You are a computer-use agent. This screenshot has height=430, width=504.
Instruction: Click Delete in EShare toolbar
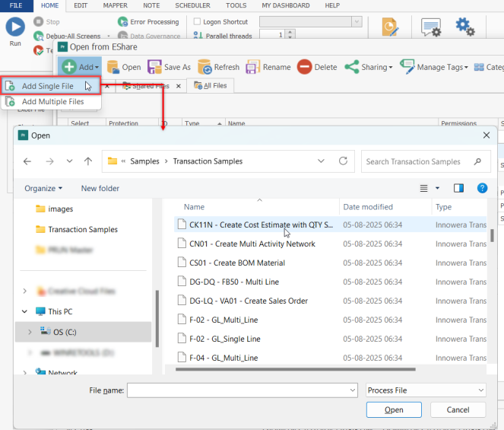317,67
